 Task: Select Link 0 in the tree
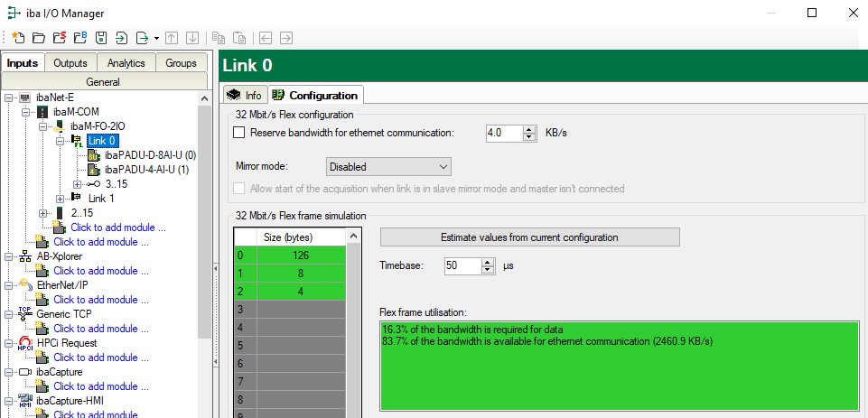click(102, 141)
